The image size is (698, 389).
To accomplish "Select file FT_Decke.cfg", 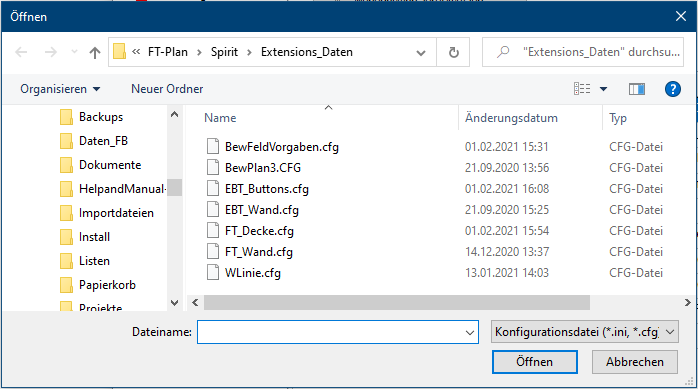I will click(x=259, y=231).
